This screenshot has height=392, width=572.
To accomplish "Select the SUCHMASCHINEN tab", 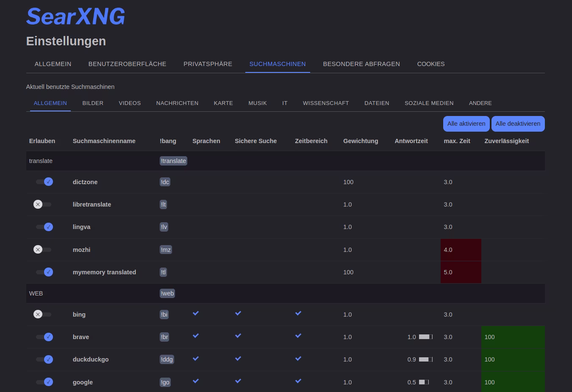I will coord(278,64).
